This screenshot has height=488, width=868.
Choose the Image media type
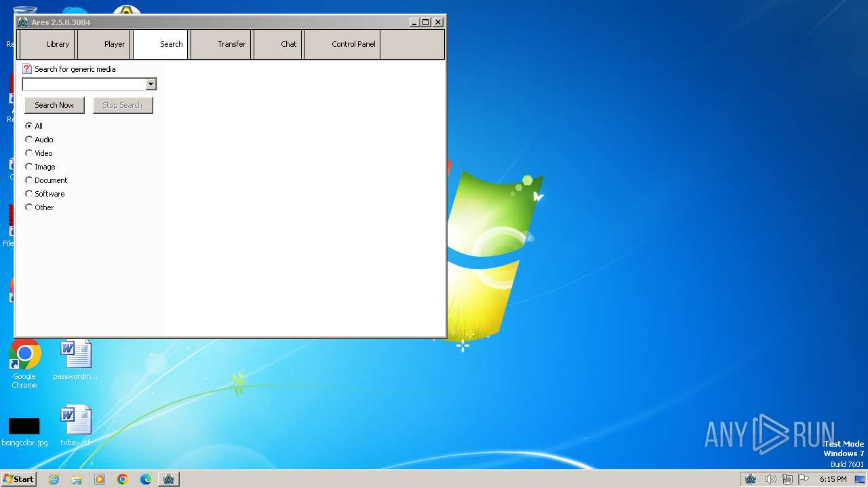pos(40,167)
